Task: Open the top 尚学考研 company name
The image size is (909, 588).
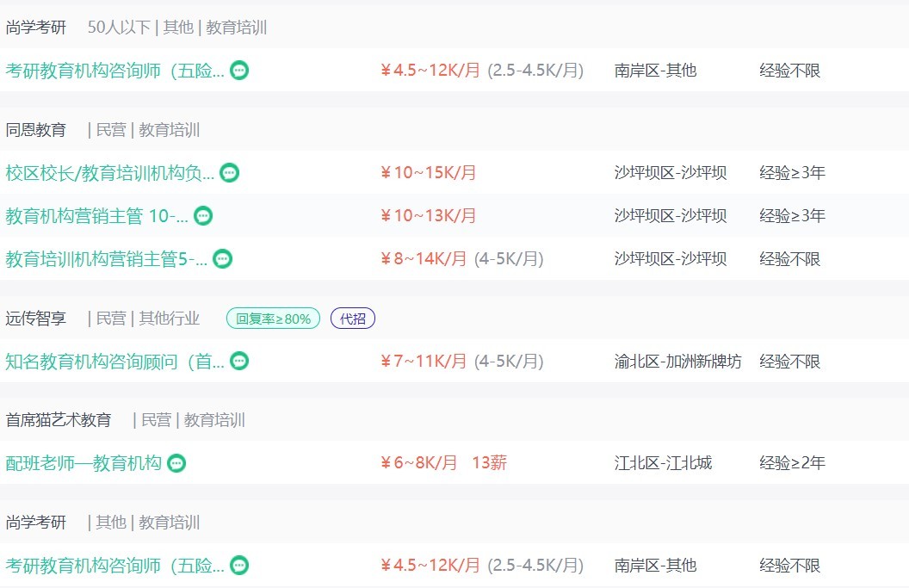Action: coord(36,28)
